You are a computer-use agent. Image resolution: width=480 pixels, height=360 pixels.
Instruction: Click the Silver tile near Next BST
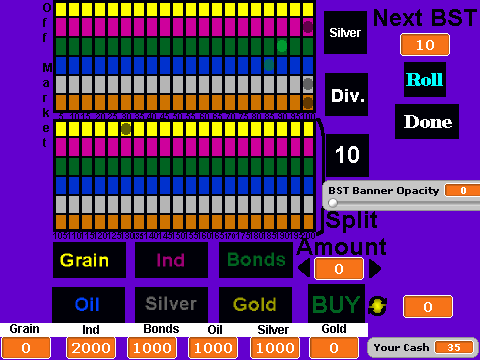[x=345, y=32]
